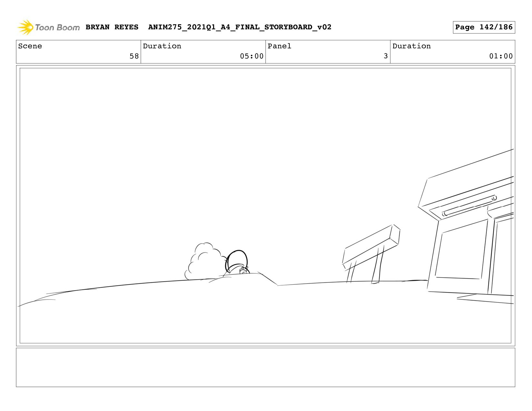The height and width of the screenshot is (411, 532).
Task: Click the storyboard panel drawing
Action: coord(265,206)
